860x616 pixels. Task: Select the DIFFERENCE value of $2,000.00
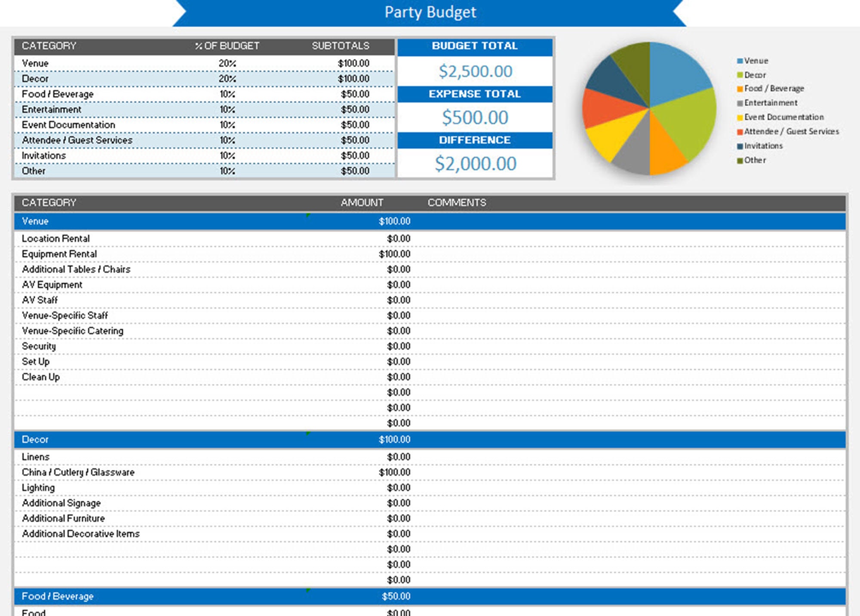pos(475,163)
